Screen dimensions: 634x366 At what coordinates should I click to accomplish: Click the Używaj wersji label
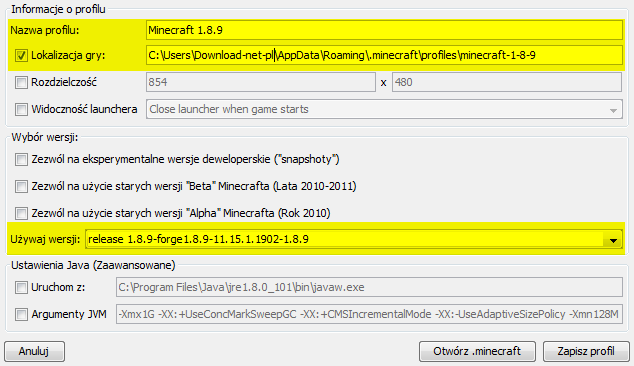45,239
